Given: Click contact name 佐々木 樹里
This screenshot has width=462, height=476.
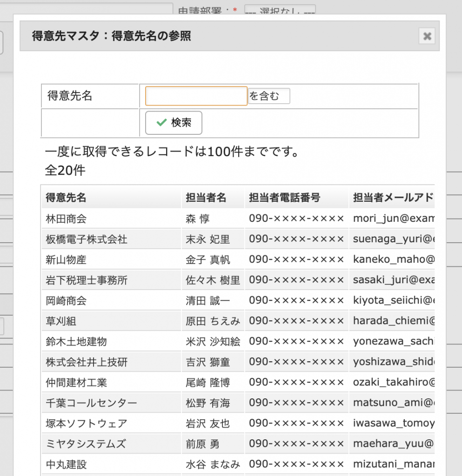Looking at the screenshot, I should (213, 280).
